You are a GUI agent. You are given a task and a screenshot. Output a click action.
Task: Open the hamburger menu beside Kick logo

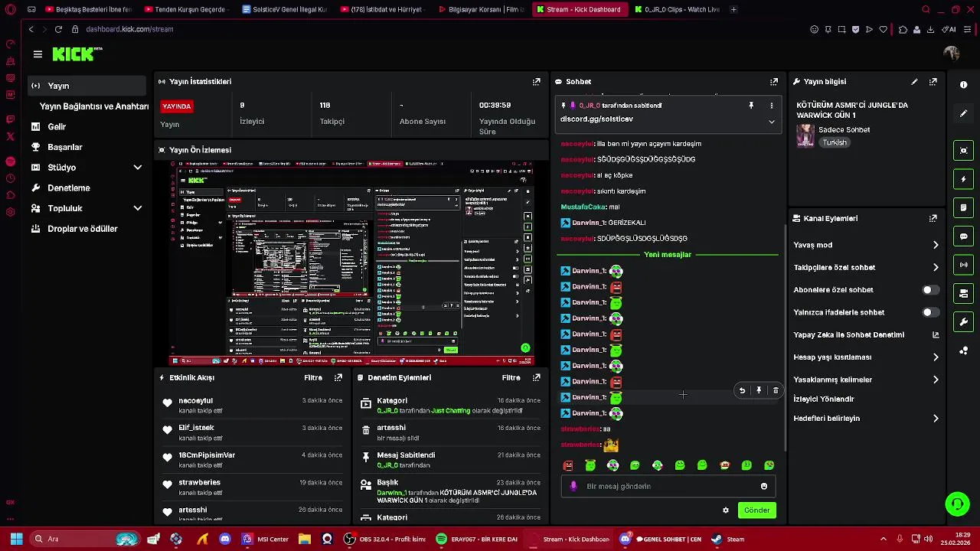pos(38,54)
